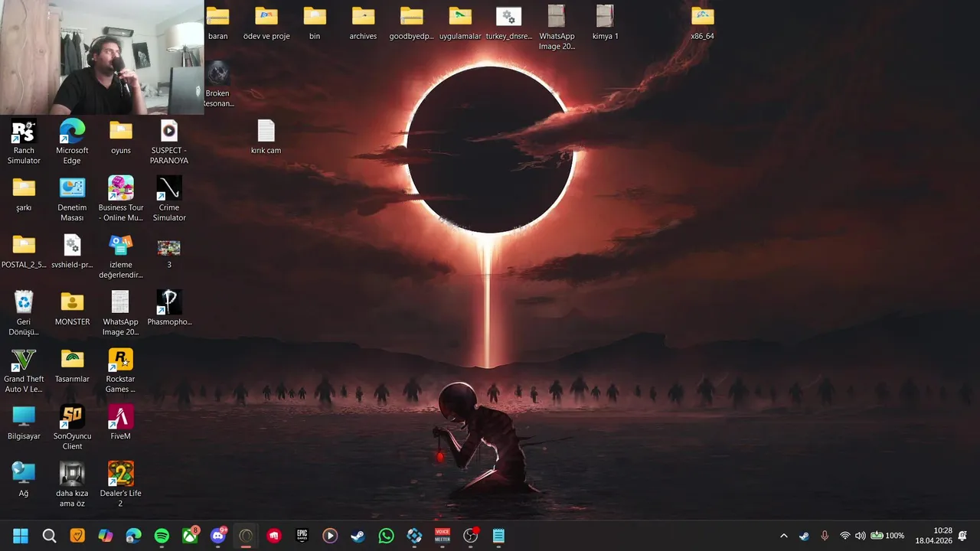Select the Broken Resonance desktop icon
This screenshot has height=551, width=980.
pos(217,84)
